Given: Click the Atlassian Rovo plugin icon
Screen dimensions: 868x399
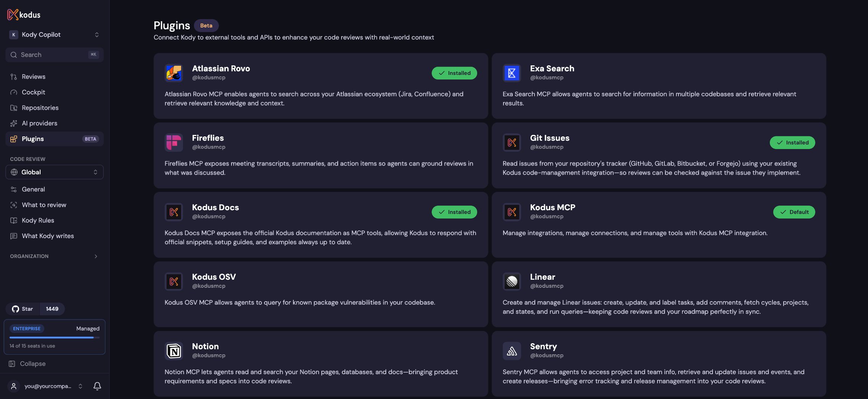Looking at the screenshot, I should pyautogui.click(x=174, y=73).
